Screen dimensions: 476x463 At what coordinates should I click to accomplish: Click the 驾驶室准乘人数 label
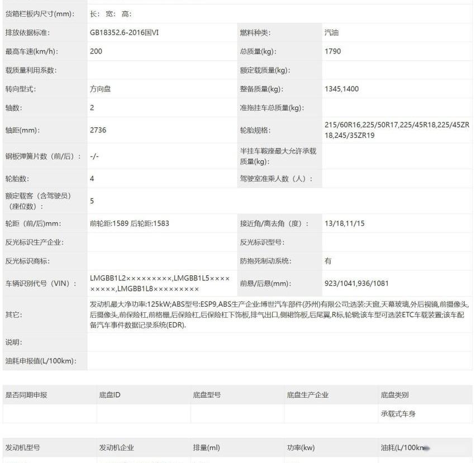coord(276,179)
